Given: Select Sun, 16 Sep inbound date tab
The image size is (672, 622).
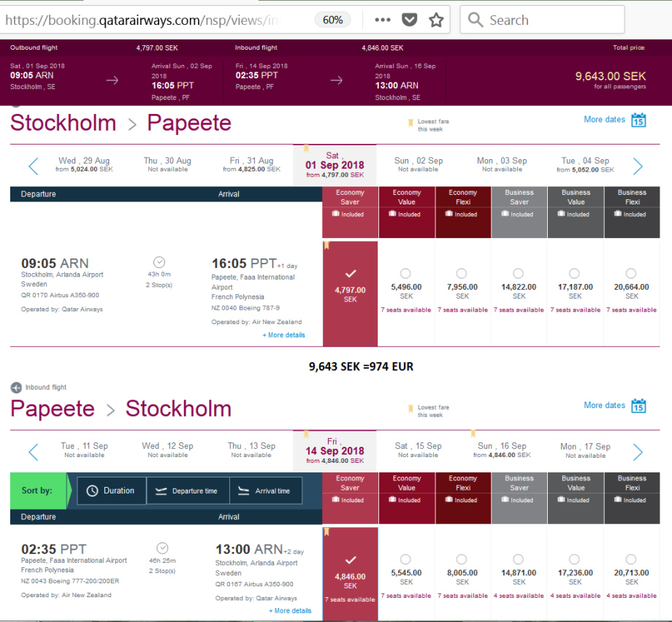Looking at the screenshot, I should pyautogui.click(x=501, y=450).
